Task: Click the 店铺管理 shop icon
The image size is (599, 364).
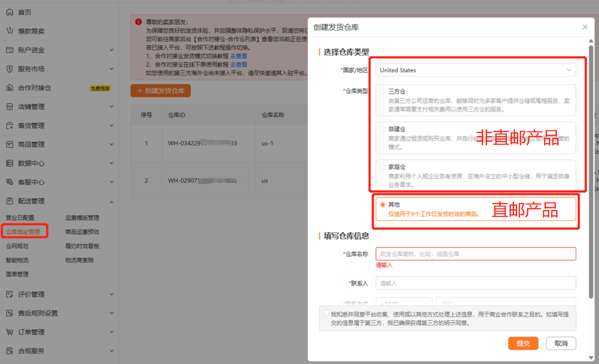Action: pyautogui.click(x=9, y=107)
